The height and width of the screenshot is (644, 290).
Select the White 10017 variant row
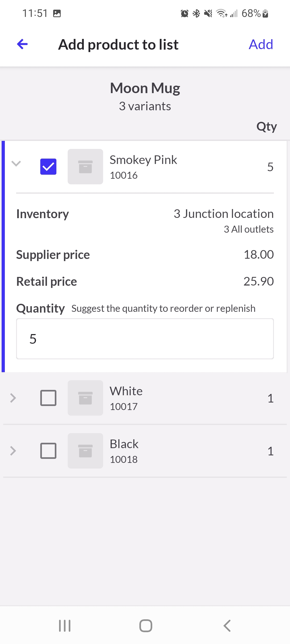pyautogui.click(x=145, y=398)
